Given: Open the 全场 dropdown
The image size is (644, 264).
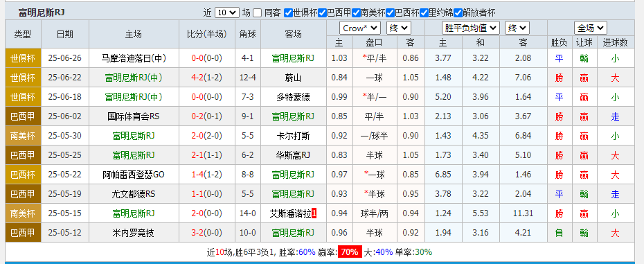Looking at the screenshot, I should click(591, 28).
